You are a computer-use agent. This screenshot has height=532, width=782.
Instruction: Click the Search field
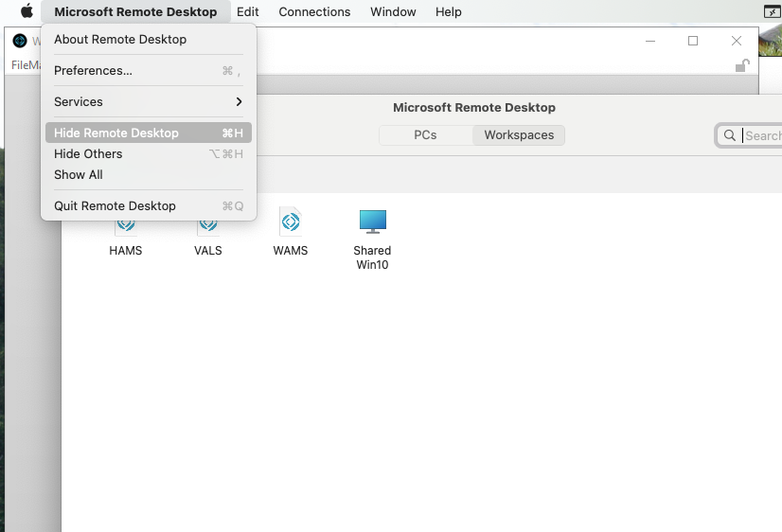click(x=751, y=135)
